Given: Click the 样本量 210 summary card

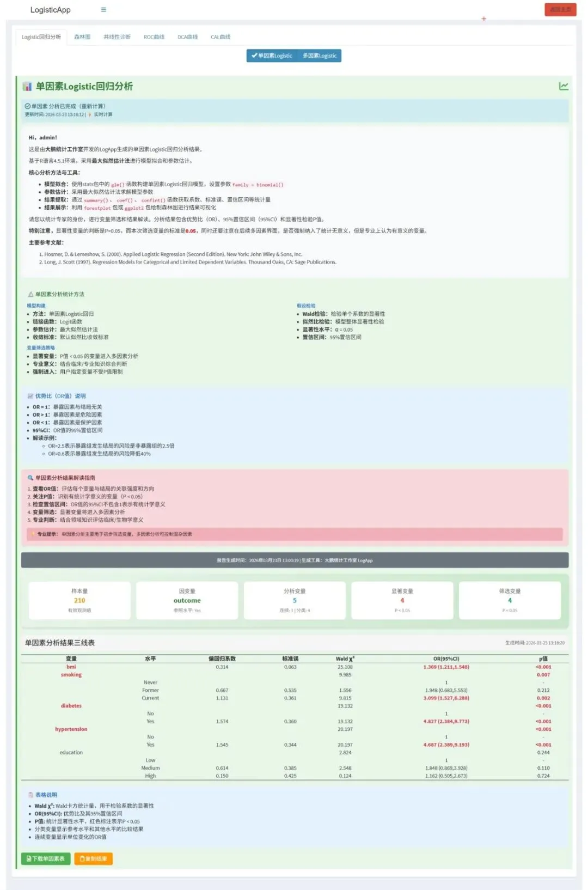Looking at the screenshot, I should (79, 600).
